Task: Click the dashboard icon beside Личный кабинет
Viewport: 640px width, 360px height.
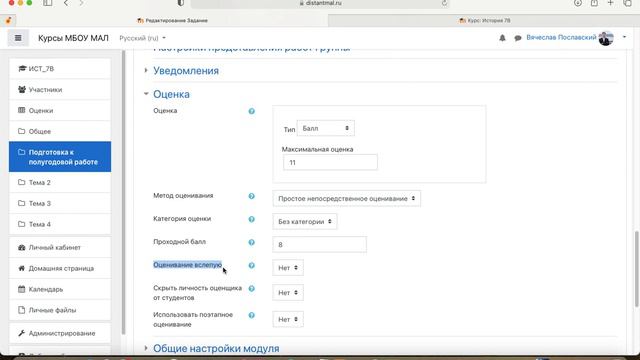Action: pos(22,247)
